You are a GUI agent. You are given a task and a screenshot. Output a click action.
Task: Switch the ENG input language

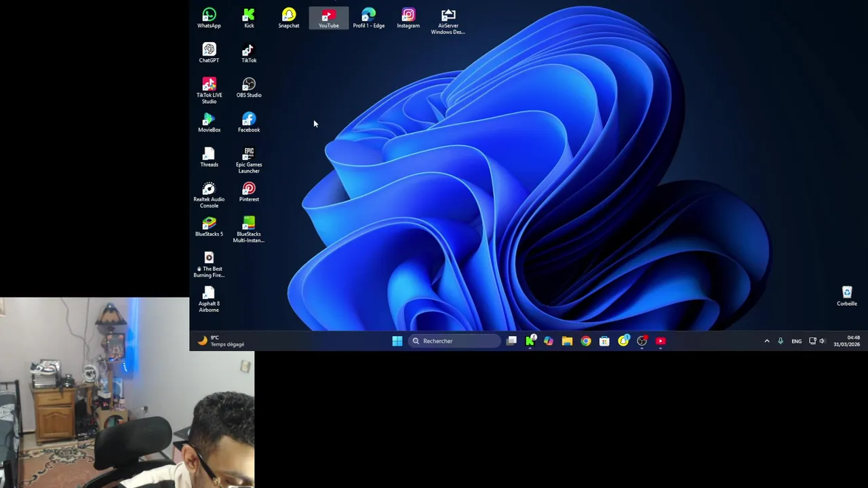pyautogui.click(x=797, y=341)
